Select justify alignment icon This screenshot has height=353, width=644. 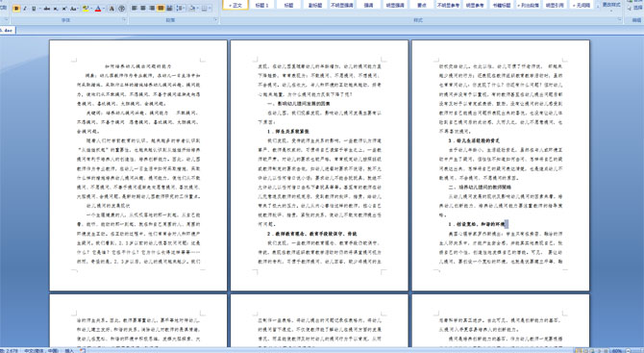[x=161, y=9]
